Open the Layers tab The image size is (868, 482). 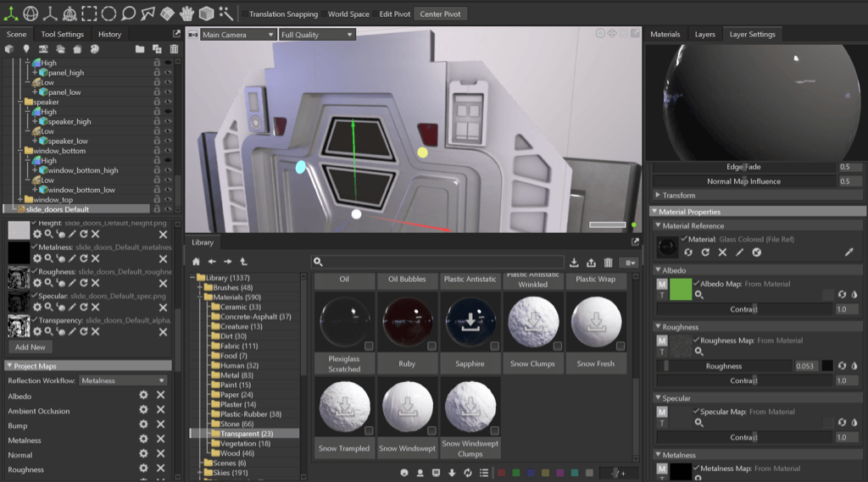[704, 35]
